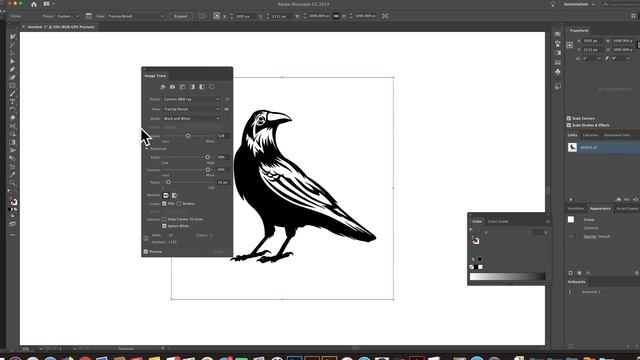Click the Home icon in the top bar
640x360 pixels.
pos(34,4)
